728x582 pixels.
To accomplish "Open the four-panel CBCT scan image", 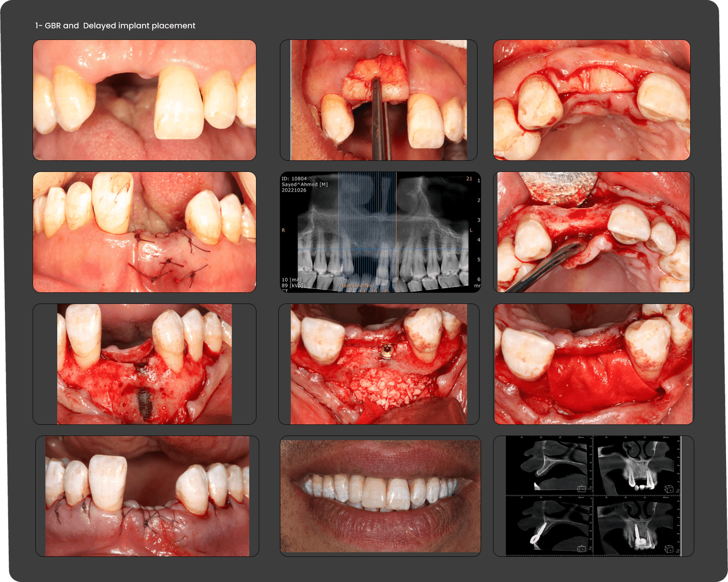I will pos(594,496).
